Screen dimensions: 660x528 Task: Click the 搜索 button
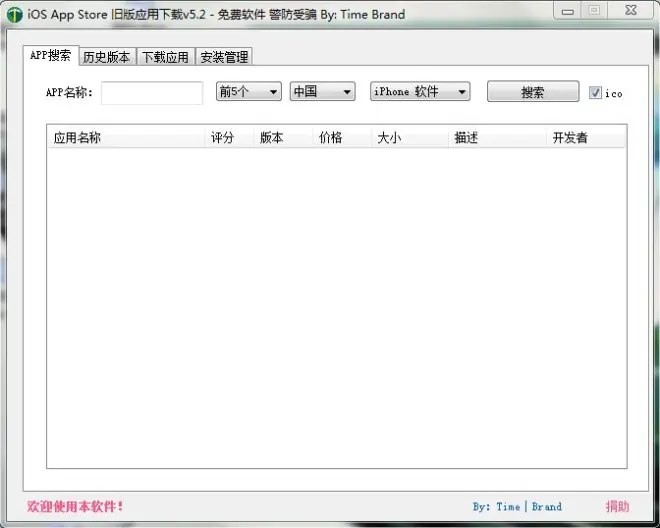533,92
